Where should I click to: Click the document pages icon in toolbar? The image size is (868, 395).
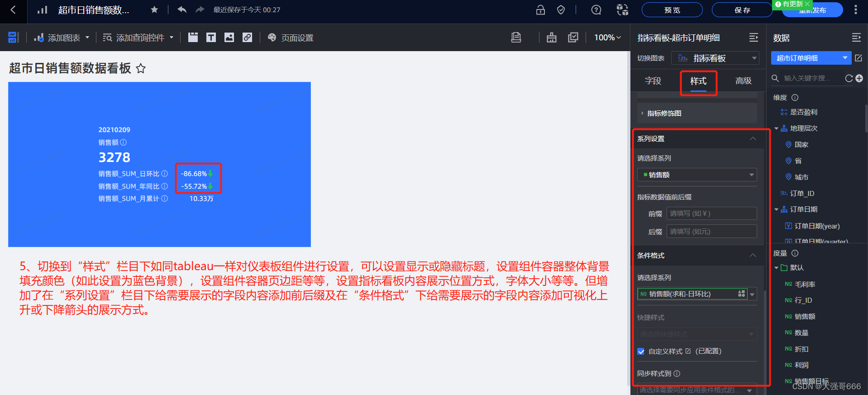coord(516,38)
